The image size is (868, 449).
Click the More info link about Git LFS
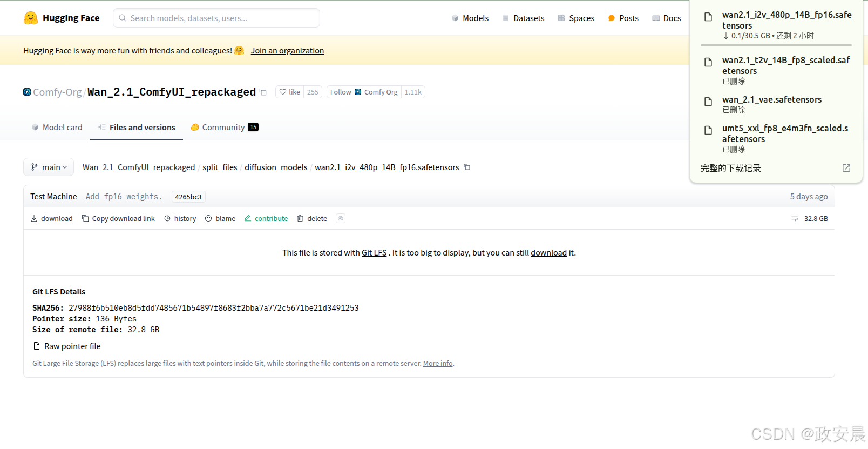click(x=438, y=363)
